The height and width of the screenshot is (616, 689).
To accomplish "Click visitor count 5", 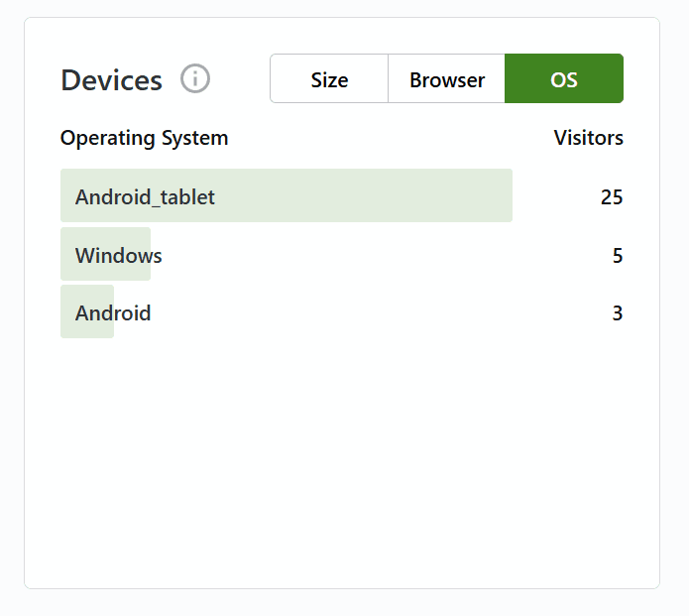I will coord(618,256).
